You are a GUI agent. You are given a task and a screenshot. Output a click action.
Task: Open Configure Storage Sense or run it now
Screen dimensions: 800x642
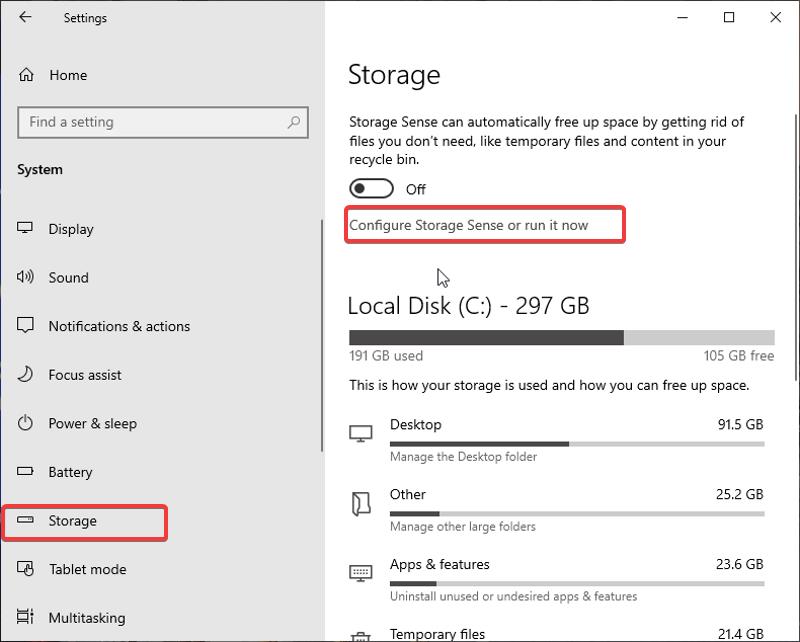(x=469, y=225)
